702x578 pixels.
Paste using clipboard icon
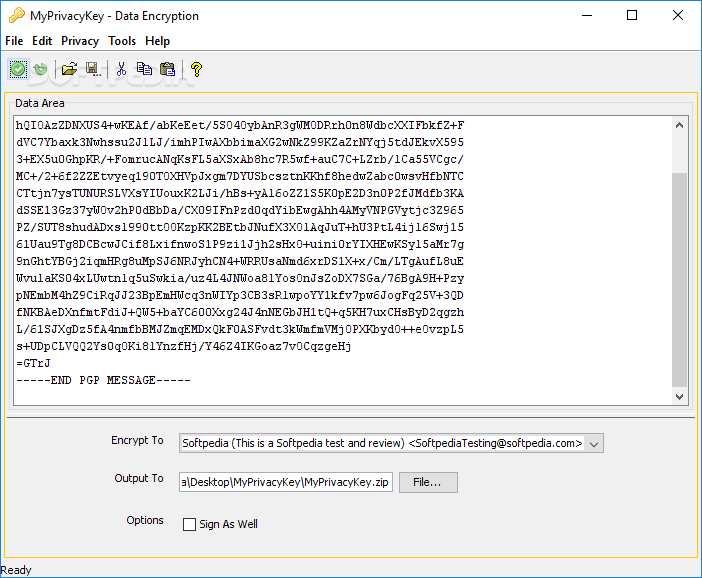[x=167, y=69]
